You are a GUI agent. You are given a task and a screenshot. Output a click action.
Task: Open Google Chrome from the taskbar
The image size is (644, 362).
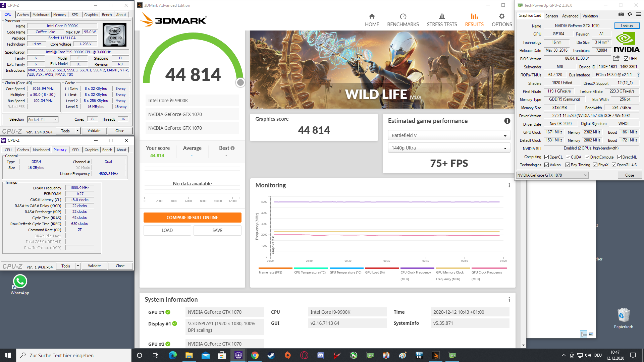pos(255,355)
